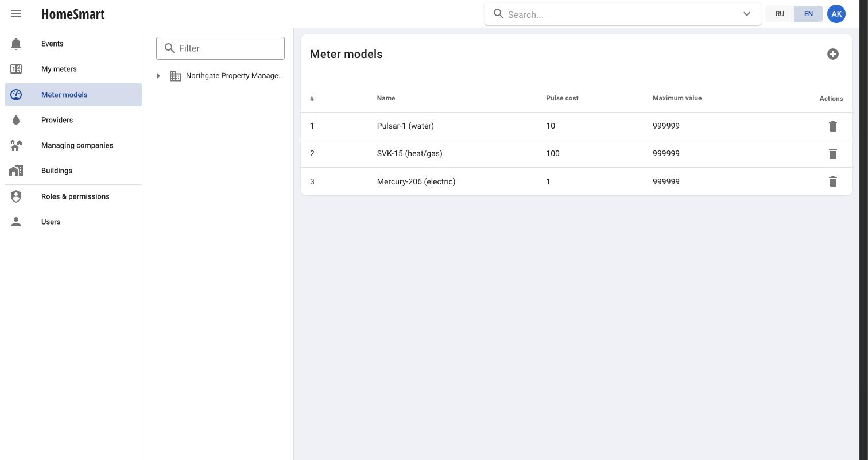Click row number 2 cell
The height and width of the screenshot is (460, 868).
pyautogui.click(x=312, y=153)
